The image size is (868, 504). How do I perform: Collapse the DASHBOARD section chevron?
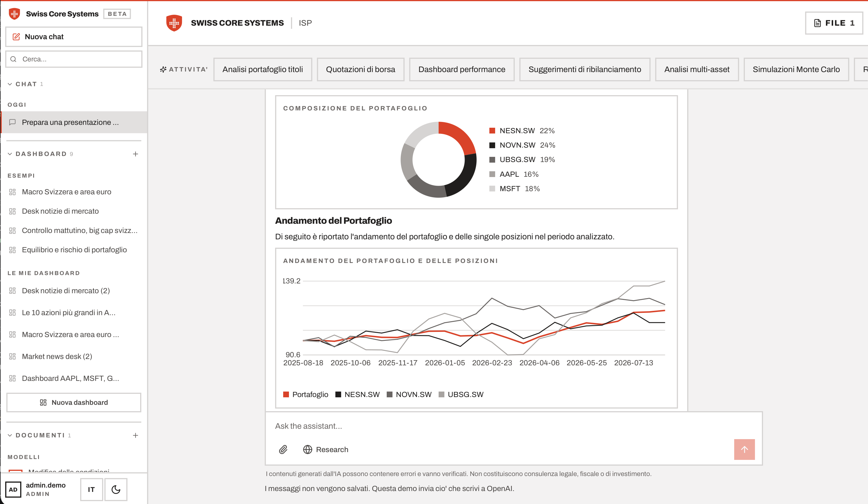click(10, 154)
